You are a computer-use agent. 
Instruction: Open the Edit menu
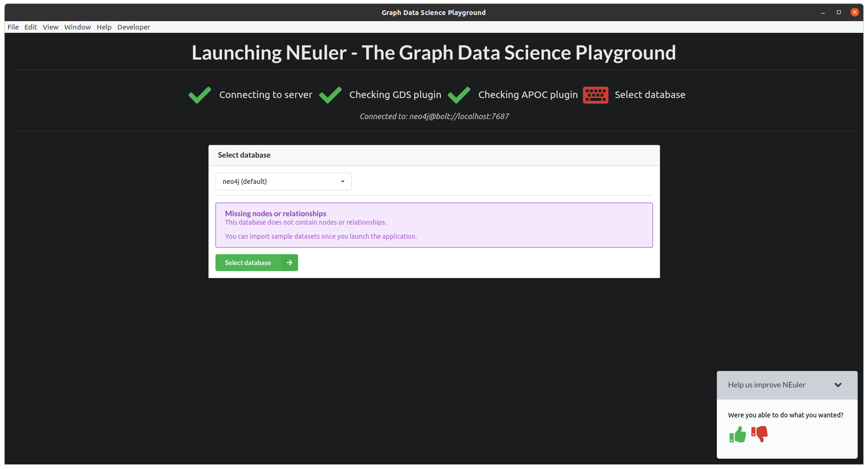pos(31,27)
